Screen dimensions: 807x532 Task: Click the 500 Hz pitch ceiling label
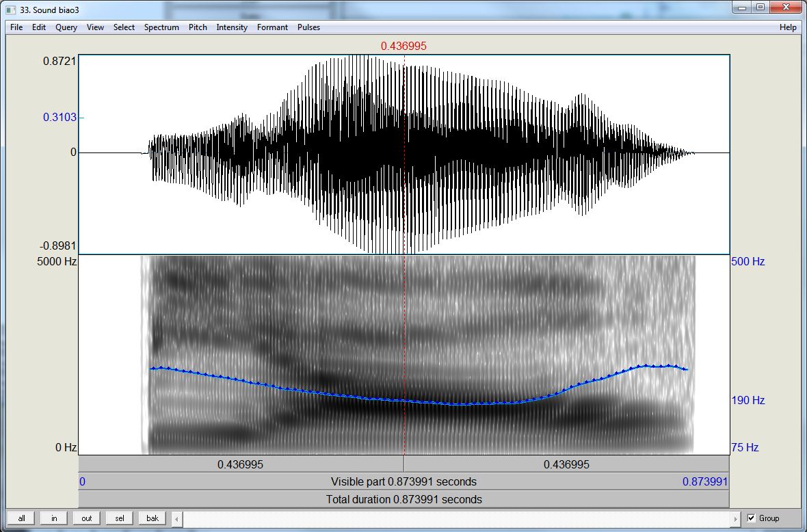point(748,261)
